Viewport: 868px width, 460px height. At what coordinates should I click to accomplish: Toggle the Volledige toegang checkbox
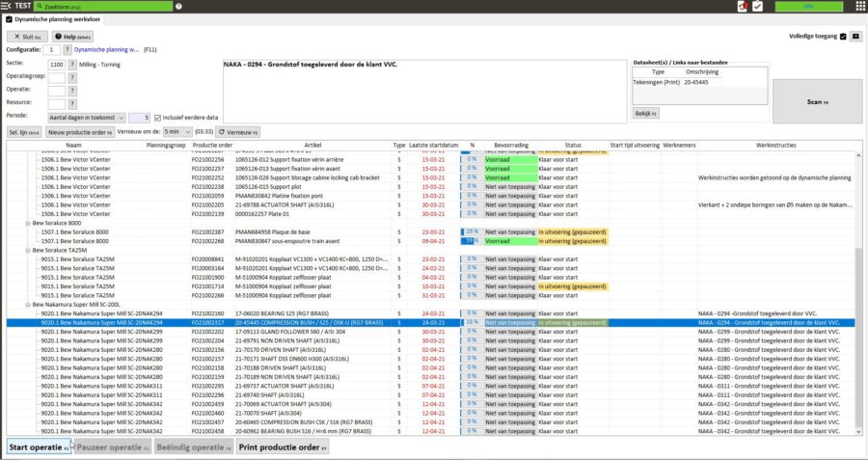click(x=843, y=37)
